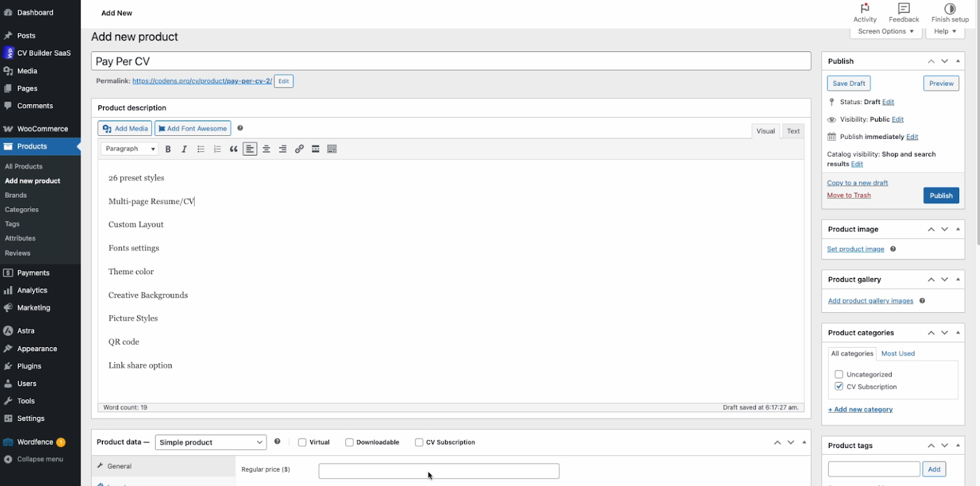Click the Publish button
Image resolution: width=980 pixels, height=486 pixels.
941,195
